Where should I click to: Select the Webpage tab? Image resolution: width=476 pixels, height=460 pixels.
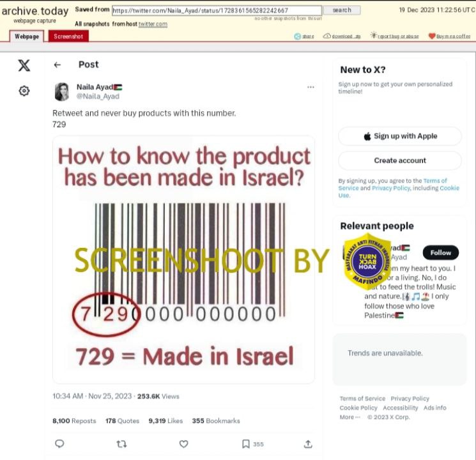(27, 36)
